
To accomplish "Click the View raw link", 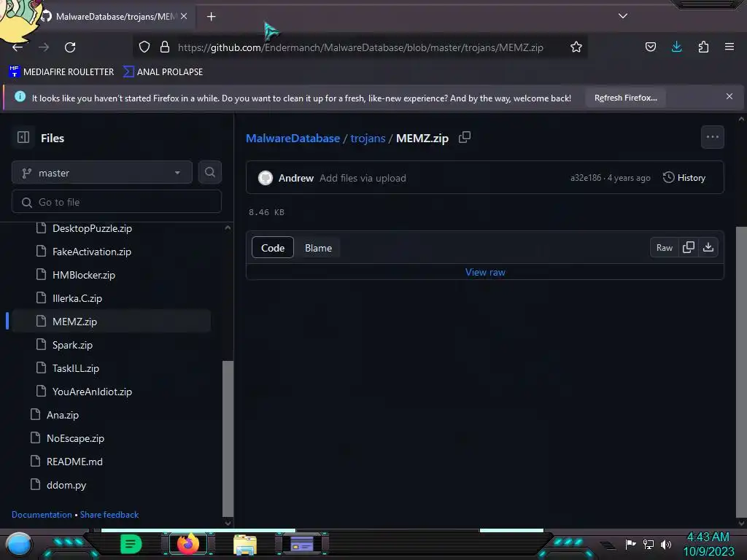I will (x=485, y=272).
